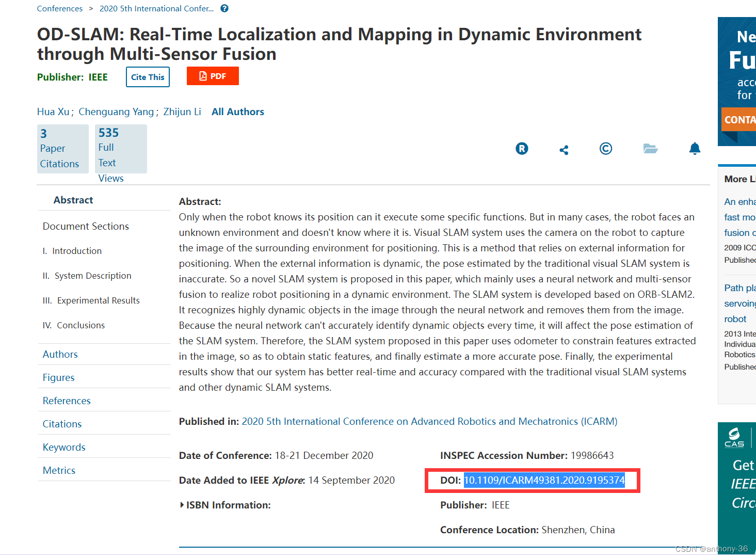The width and height of the screenshot is (756, 558).
Task: Click the highlighted DOI link
Action: (544, 480)
